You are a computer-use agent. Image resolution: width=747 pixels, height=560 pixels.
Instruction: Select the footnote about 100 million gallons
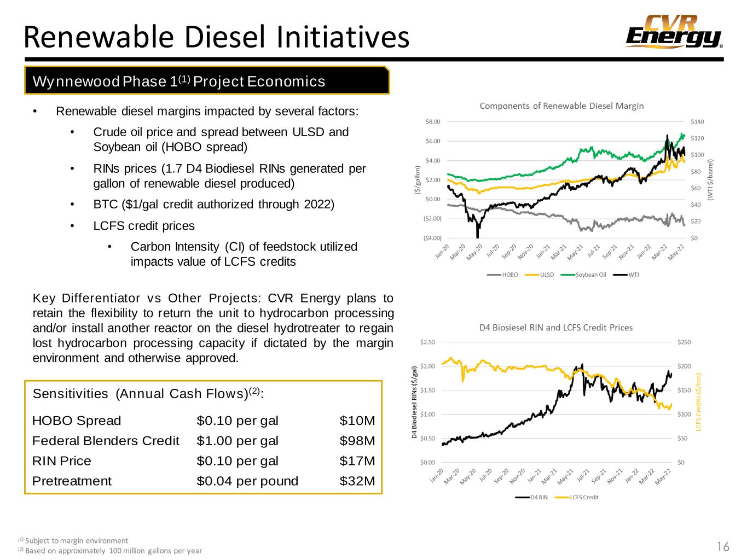[113, 551]
